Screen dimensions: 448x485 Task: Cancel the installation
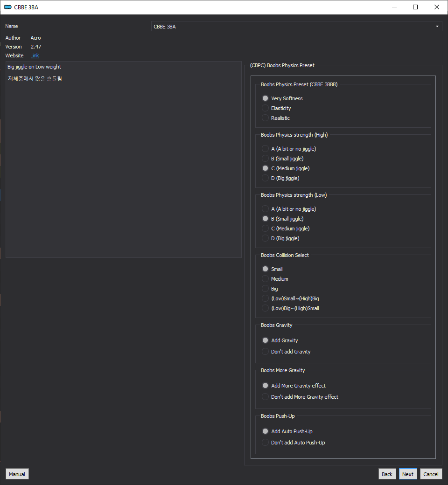coord(431,474)
